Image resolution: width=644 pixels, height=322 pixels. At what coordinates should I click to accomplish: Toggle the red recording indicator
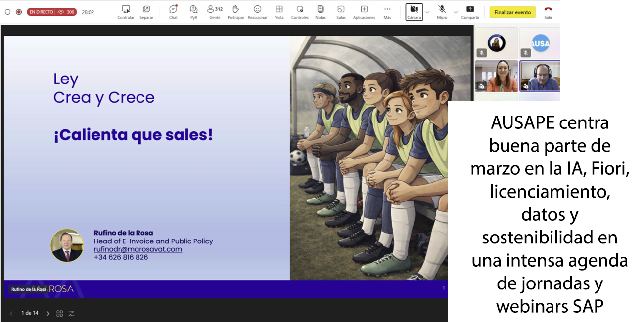(19, 12)
